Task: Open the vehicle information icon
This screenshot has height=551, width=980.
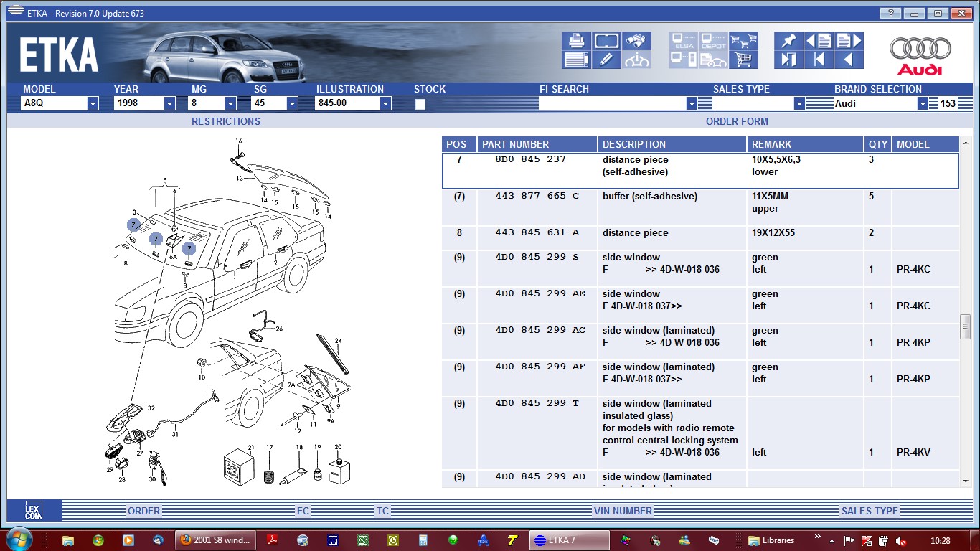Action: 637,60
